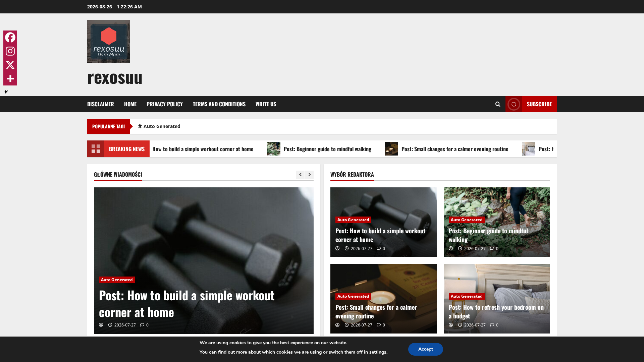Image resolution: width=644 pixels, height=362 pixels.
Task: Click date 2026-07-27 on main workout post
Action: coord(125,325)
